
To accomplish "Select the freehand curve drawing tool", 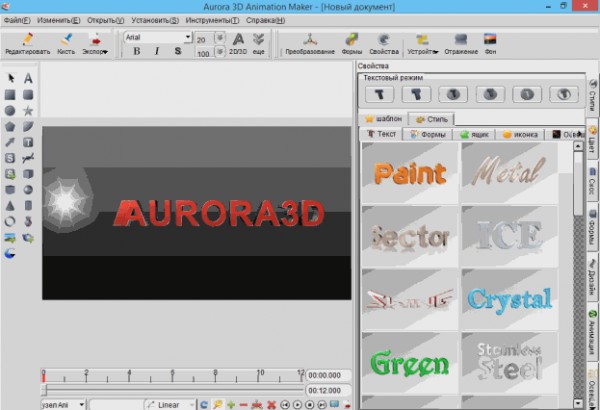I will click(28, 158).
